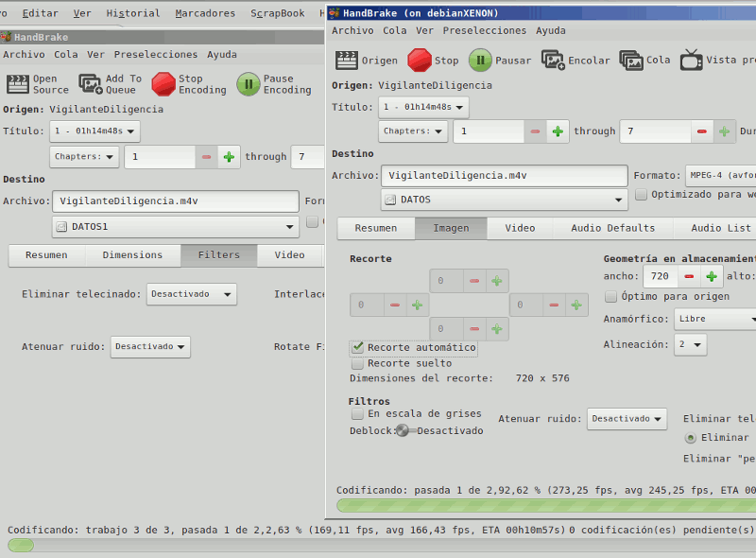The width and height of the screenshot is (756, 558).
Task: Switch to Dimensions tab in left window
Action: tap(132, 255)
